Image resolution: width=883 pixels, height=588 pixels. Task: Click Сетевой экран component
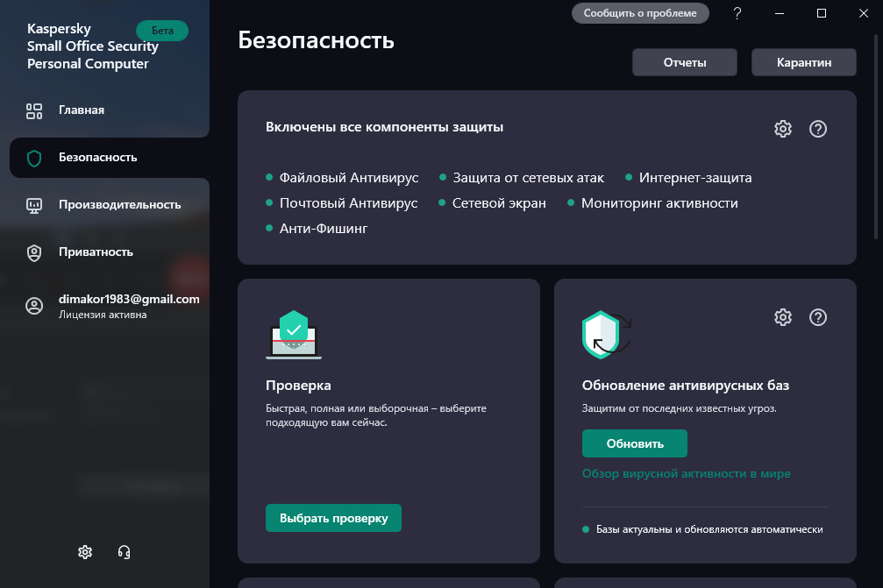click(493, 203)
